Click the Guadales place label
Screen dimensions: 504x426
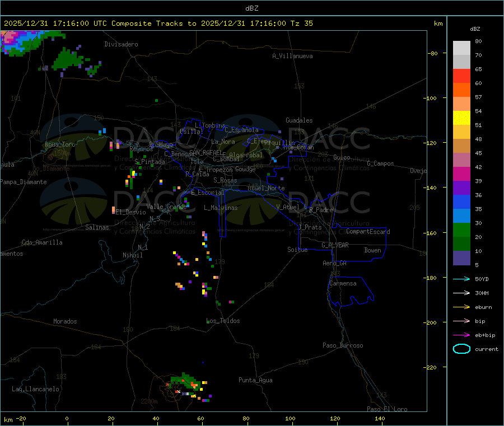click(299, 120)
